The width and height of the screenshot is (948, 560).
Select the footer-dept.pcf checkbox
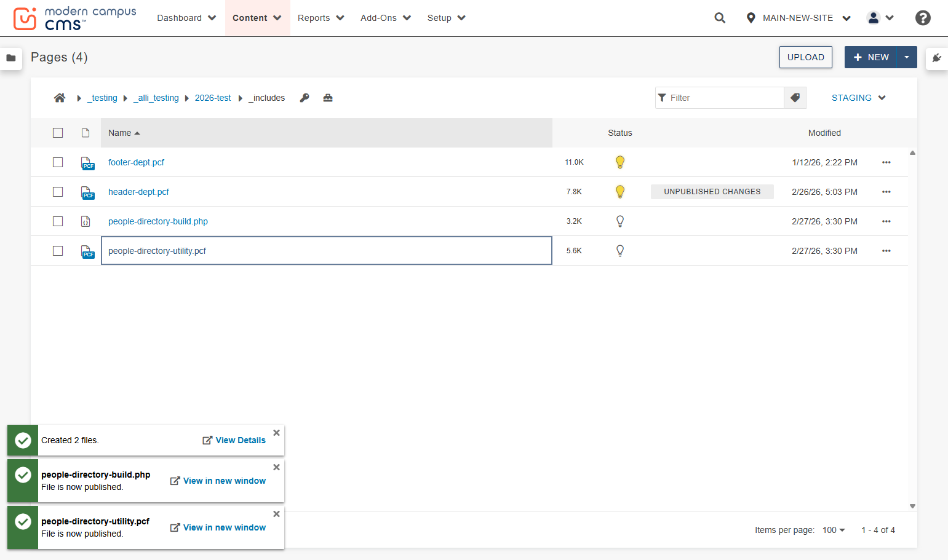(58, 162)
